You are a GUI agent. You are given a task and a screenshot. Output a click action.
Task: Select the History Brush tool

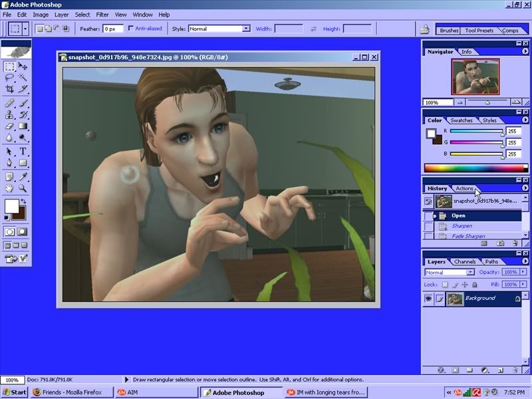point(23,114)
